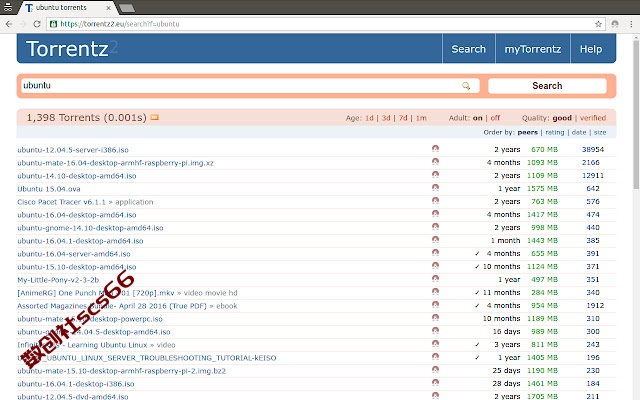
Task: Order results by size
Action: 600,132
